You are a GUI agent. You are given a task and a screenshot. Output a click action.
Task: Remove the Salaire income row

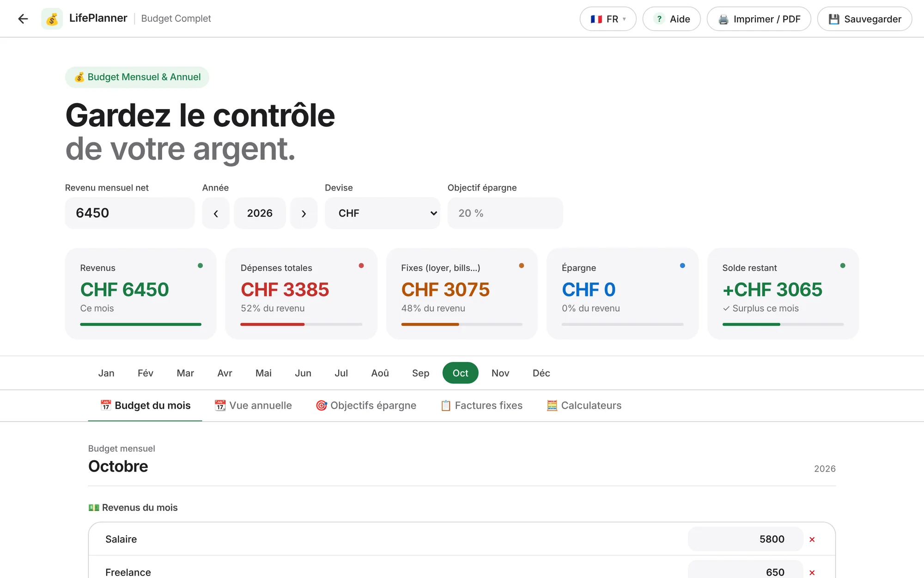coord(812,539)
